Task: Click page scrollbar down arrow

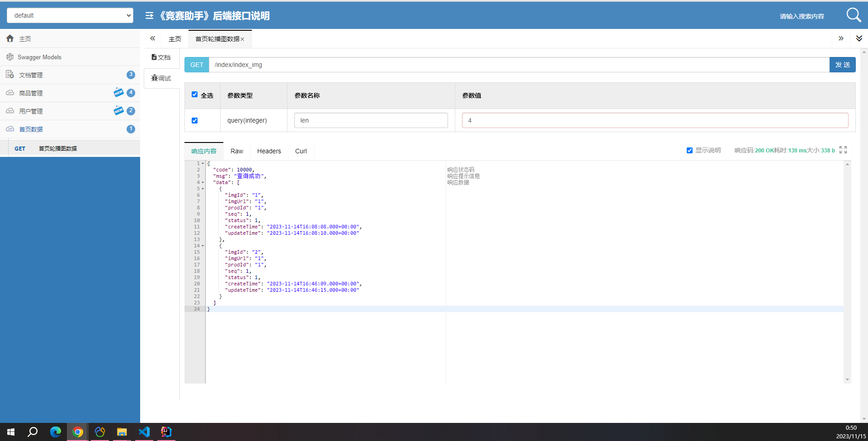Action: click(x=864, y=419)
